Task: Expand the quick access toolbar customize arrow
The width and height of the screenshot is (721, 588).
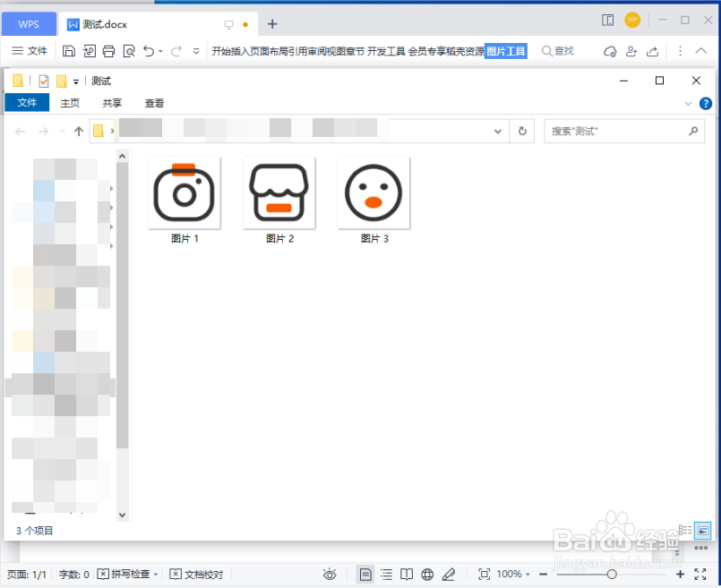Action: coord(196,51)
